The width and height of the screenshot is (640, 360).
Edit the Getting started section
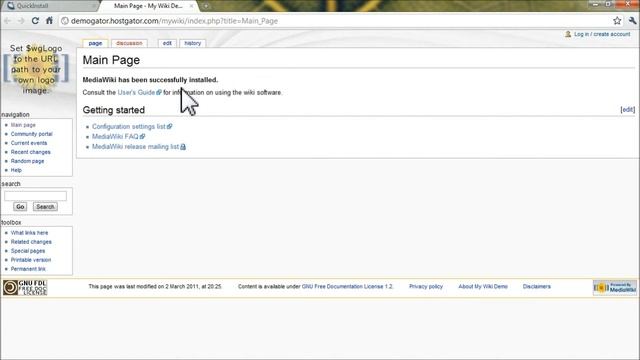[x=628, y=109]
